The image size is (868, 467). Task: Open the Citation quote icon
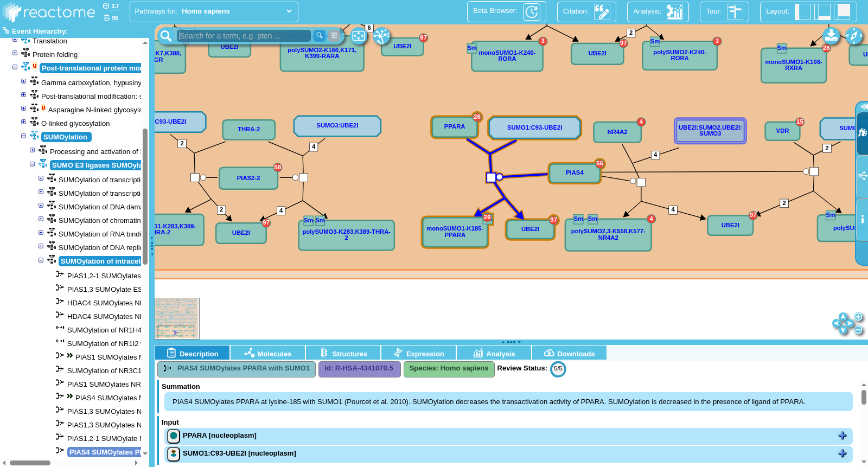click(x=602, y=11)
